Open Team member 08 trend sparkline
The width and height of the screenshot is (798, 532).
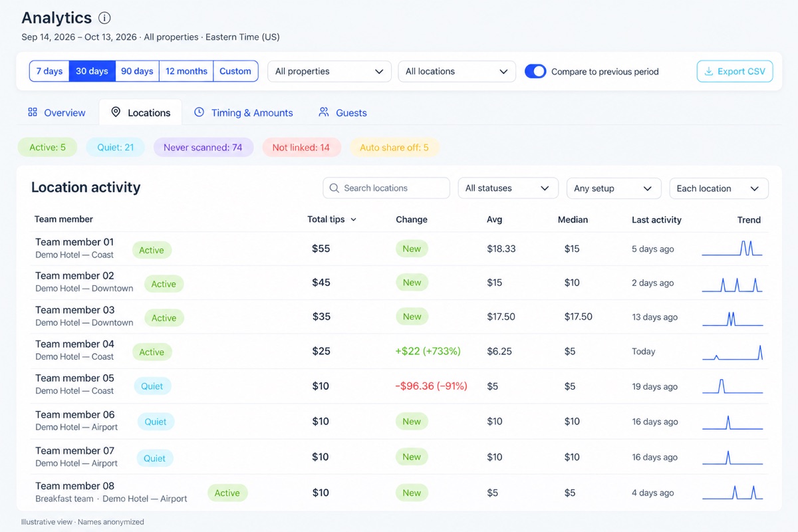point(732,493)
